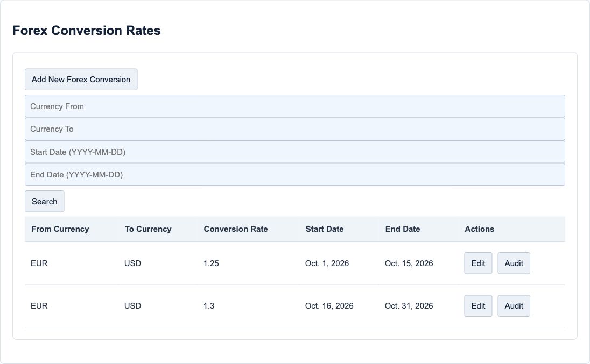Audit the row with rate 1.25
Image resolution: width=590 pixels, height=364 pixels.
(514, 263)
